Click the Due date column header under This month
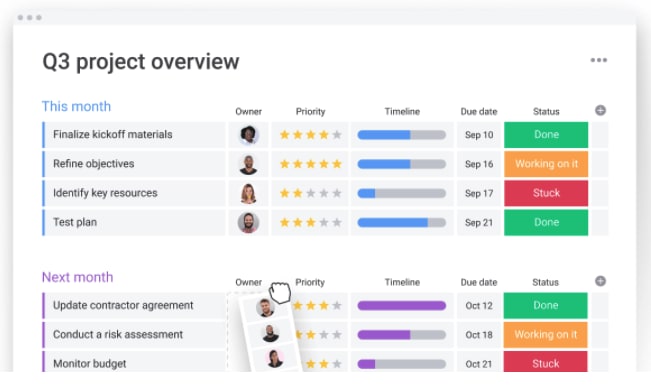651x392 pixels. click(479, 111)
